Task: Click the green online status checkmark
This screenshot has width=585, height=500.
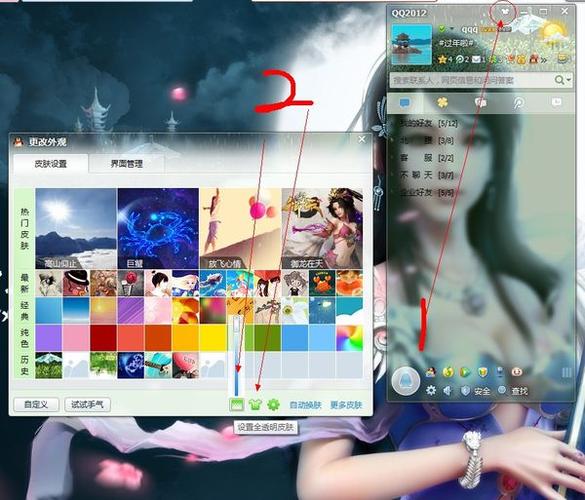Action: click(442, 29)
